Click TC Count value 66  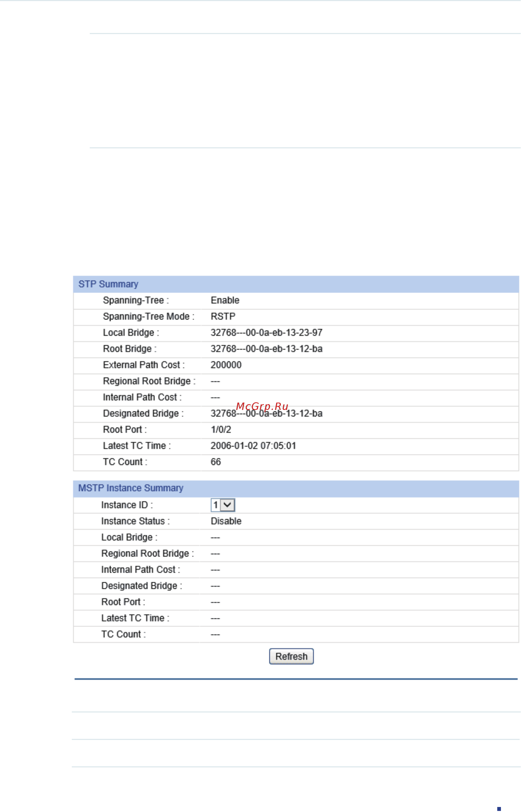[x=216, y=462]
